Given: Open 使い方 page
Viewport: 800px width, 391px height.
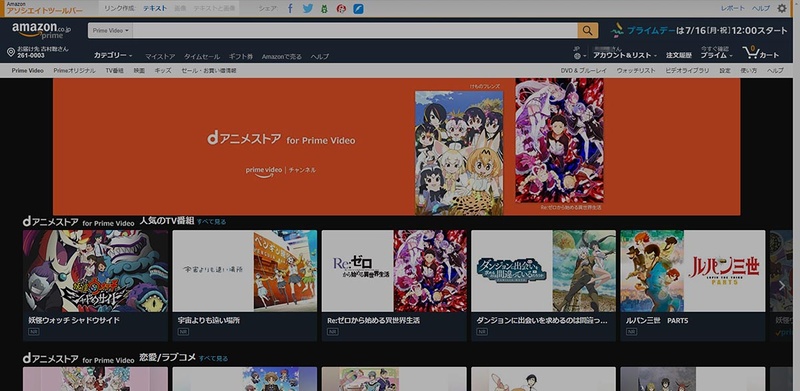Looking at the screenshot, I should [748, 70].
